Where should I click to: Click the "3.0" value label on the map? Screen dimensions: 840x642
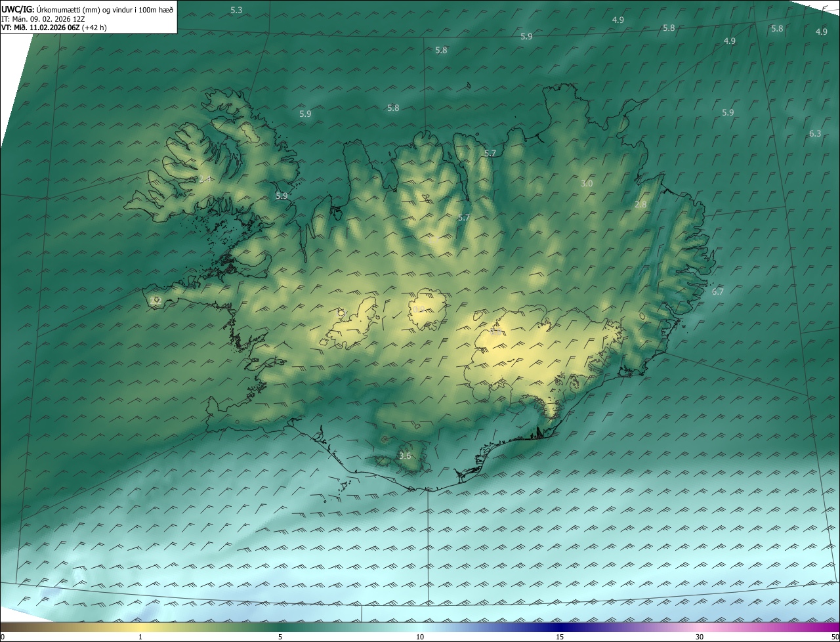[x=587, y=184]
